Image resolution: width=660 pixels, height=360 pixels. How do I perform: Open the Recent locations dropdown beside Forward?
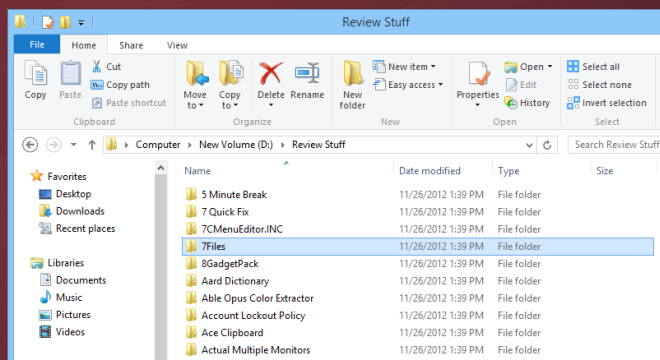(x=73, y=145)
